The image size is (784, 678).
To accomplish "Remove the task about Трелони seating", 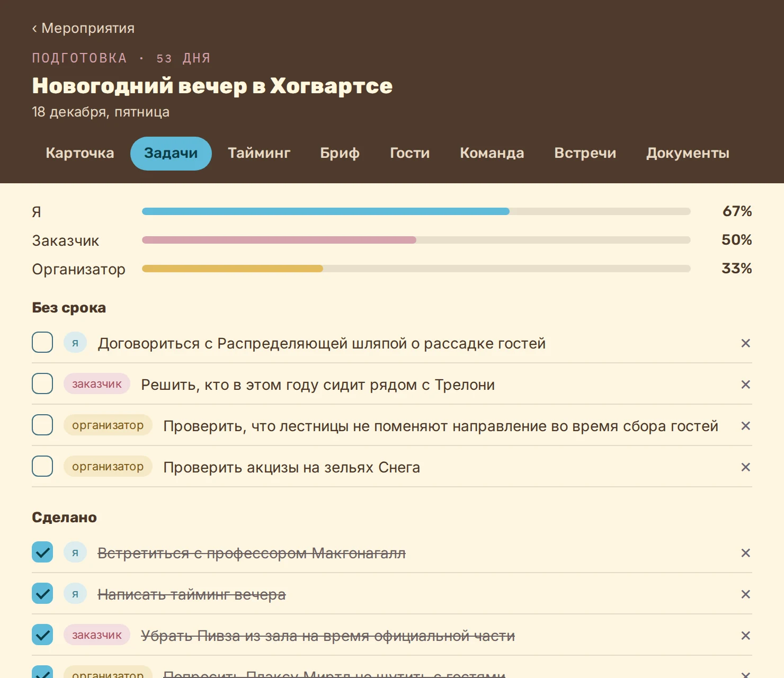I will [745, 385].
